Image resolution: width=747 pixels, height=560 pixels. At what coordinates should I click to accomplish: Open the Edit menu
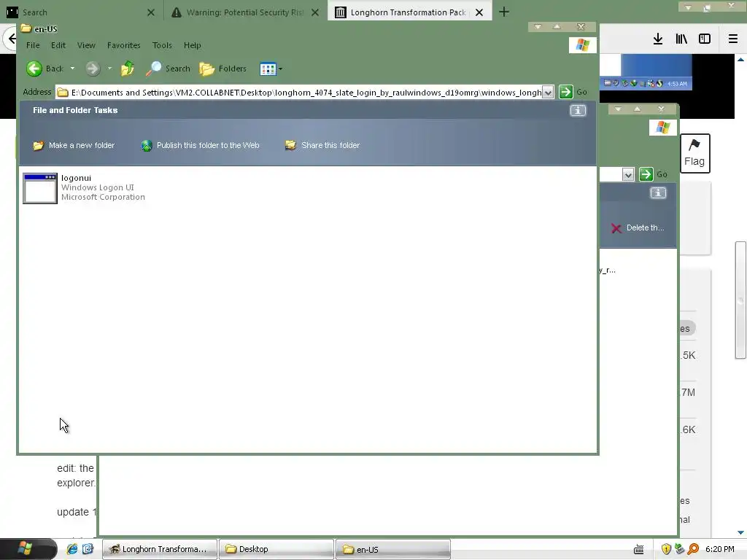click(58, 45)
